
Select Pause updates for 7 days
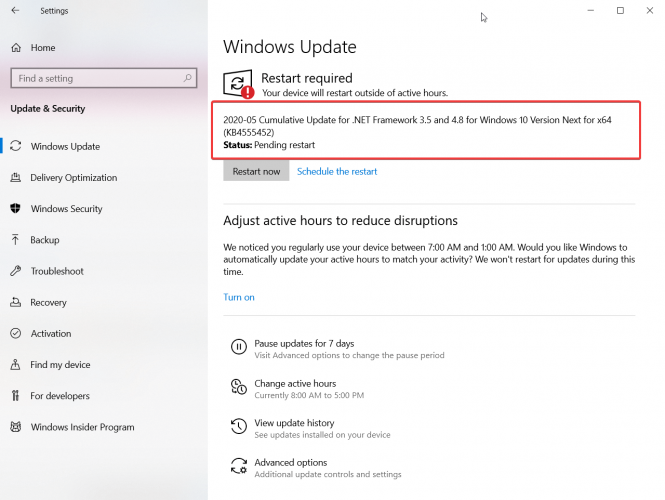pos(304,344)
